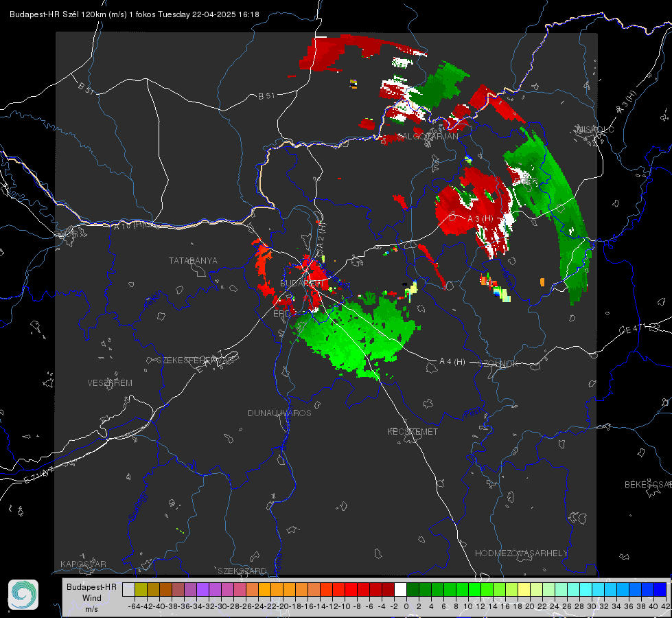
Task: Click the VESZPRÉM city label
Action: click(110, 382)
